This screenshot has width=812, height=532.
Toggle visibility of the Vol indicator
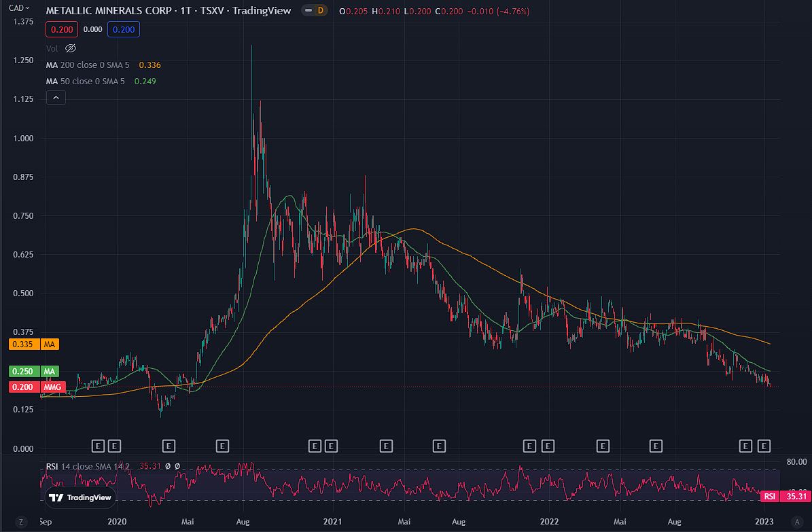pos(71,48)
